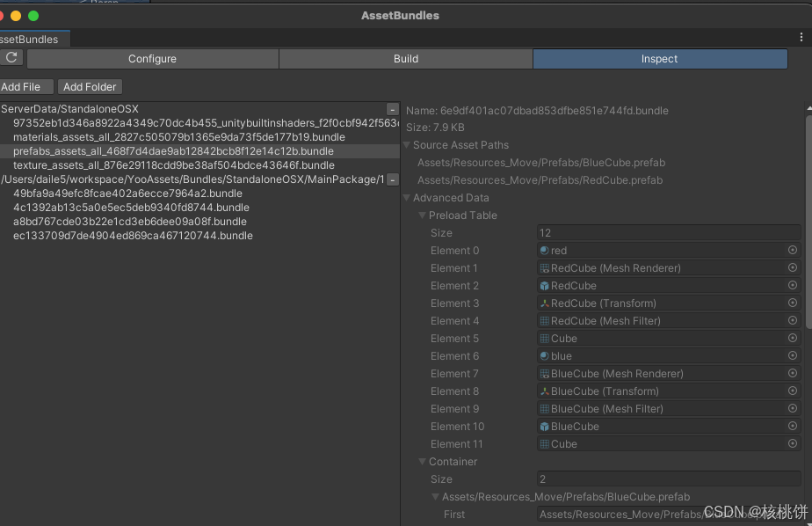Viewport: 812px width, 526px height.
Task: Select the red material icon in Element 0
Action: (546, 250)
